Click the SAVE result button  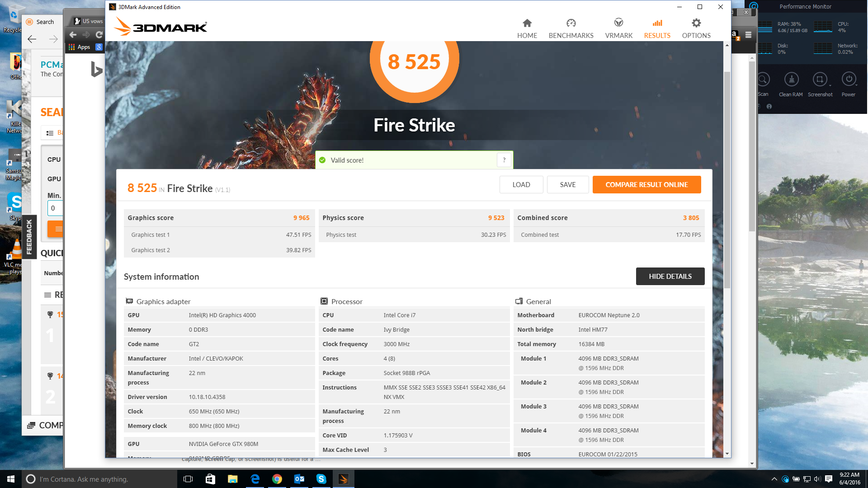tap(568, 184)
